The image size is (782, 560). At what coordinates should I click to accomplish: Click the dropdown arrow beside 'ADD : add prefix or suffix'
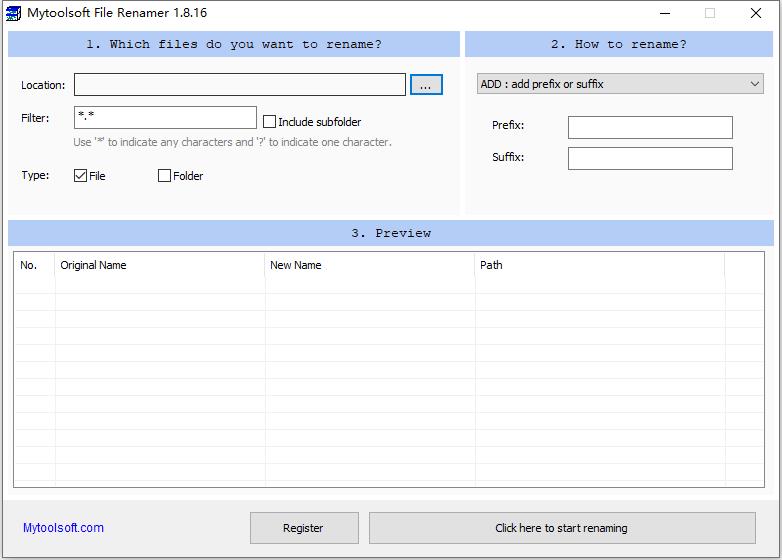[755, 85]
